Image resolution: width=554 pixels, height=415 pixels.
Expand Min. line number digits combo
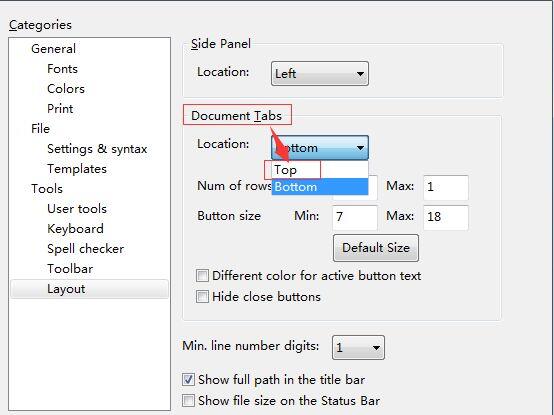click(358, 348)
